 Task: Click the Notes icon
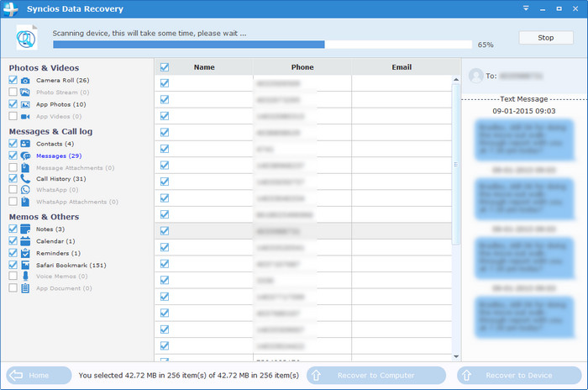click(25, 229)
